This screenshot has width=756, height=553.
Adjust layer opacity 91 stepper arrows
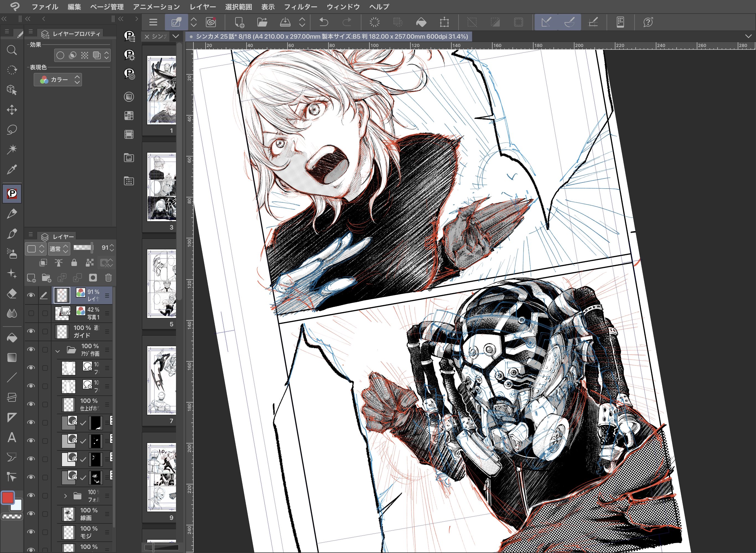(112, 248)
